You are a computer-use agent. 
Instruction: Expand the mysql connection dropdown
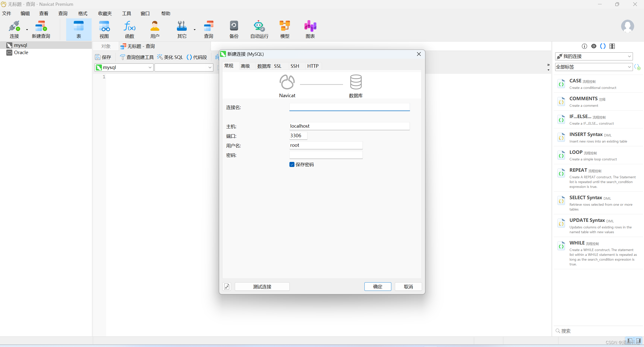pos(150,67)
